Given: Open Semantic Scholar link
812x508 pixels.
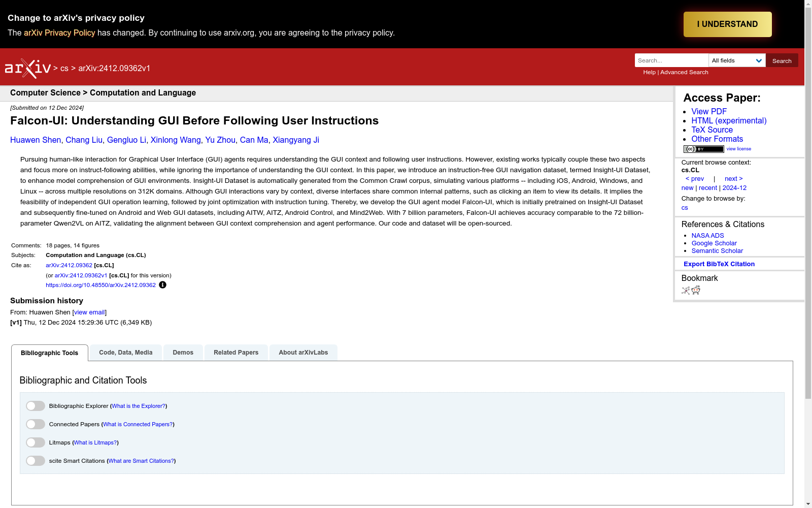Looking at the screenshot, I should tap(717, 251).
